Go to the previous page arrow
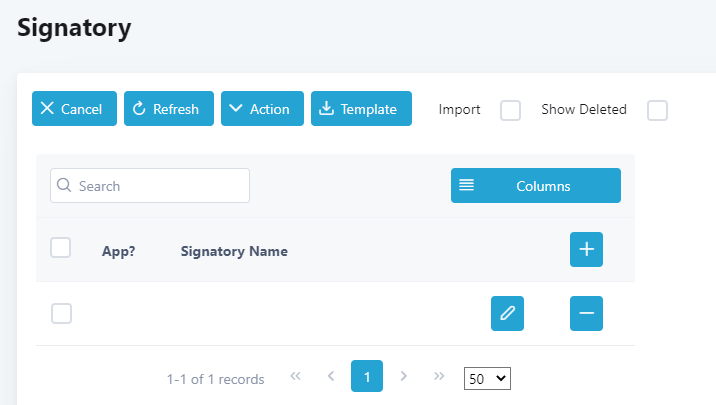 tap(331, 376)
